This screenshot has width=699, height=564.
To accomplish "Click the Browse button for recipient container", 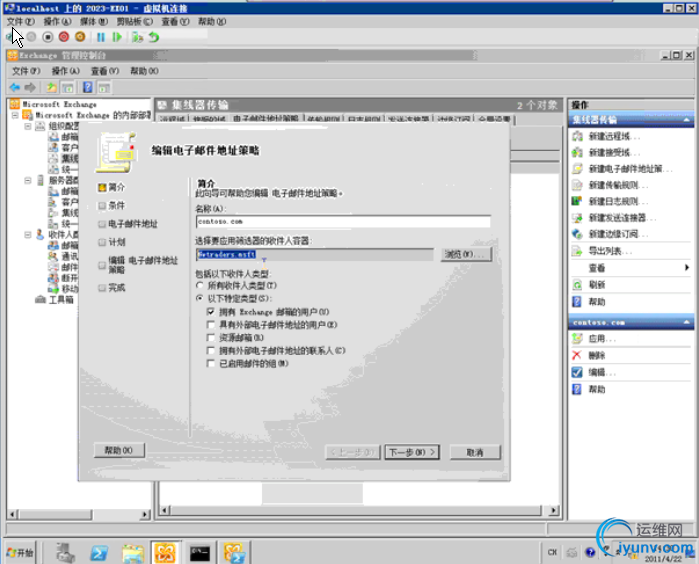I will click(x=466, y=254).
